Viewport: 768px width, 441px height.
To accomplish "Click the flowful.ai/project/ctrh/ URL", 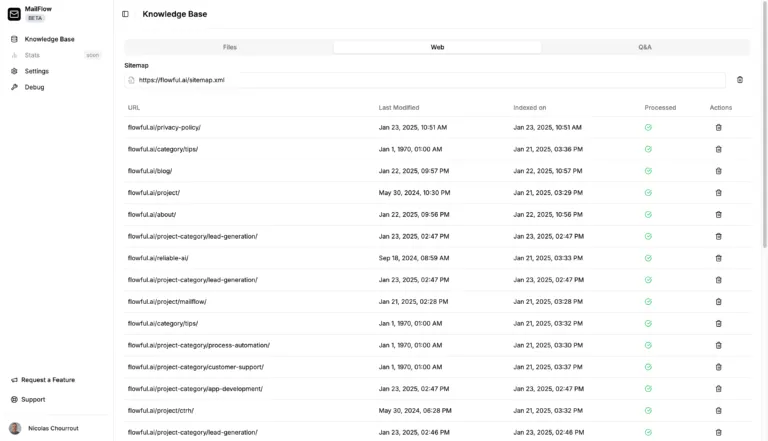I will coord(161,411).
